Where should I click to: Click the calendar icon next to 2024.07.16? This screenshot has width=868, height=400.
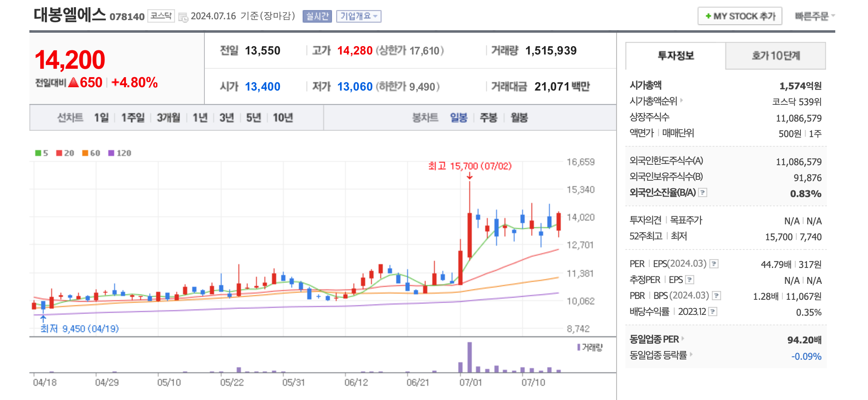pyautogui.click(x=183, y=17)
